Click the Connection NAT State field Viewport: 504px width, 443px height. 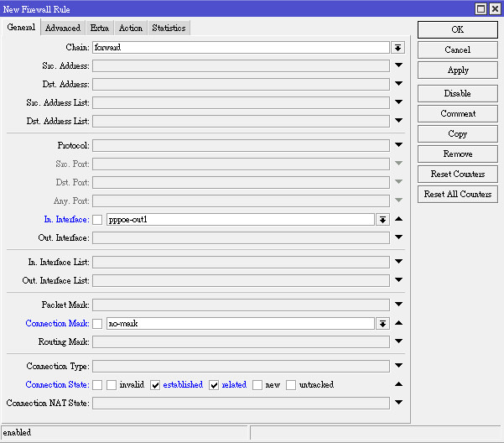point(241,403)
